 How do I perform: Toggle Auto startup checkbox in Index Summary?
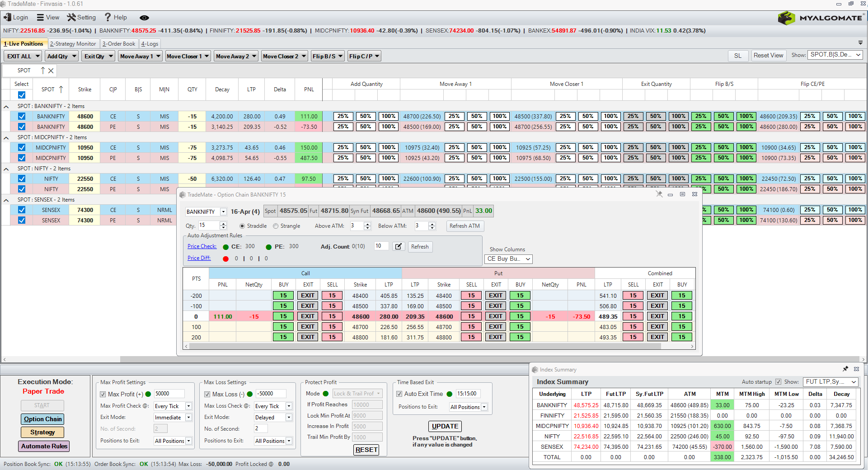[x=778, y=382]
